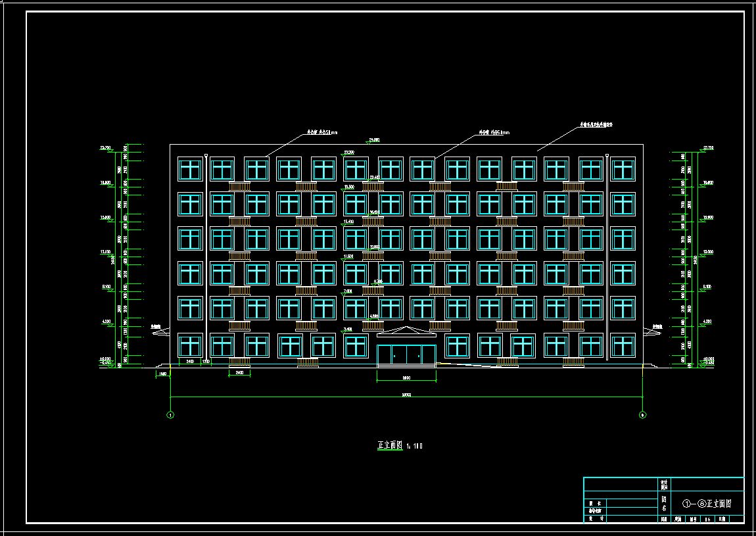Click the drawing title 正立面图 below the elevation

tap(389, 445)
